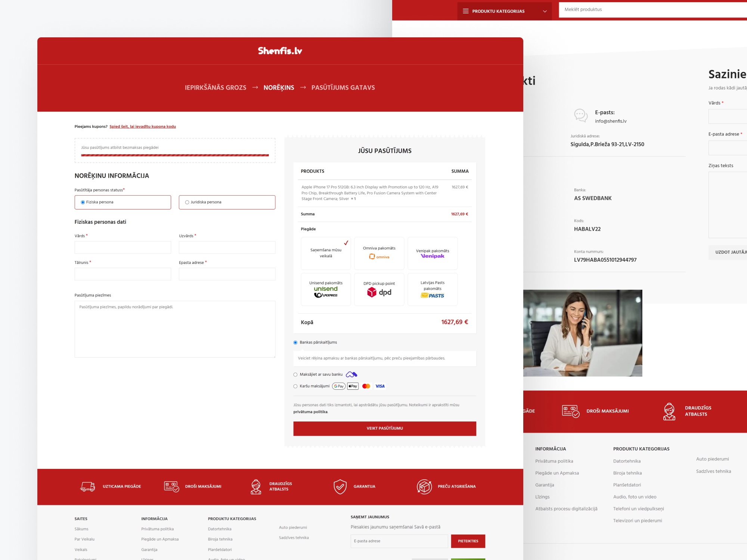Image resolution: width=747 pixels, height=560 pixels.
Task: Choose the Unisend pakomāts option
Action: tap(325, 289)
